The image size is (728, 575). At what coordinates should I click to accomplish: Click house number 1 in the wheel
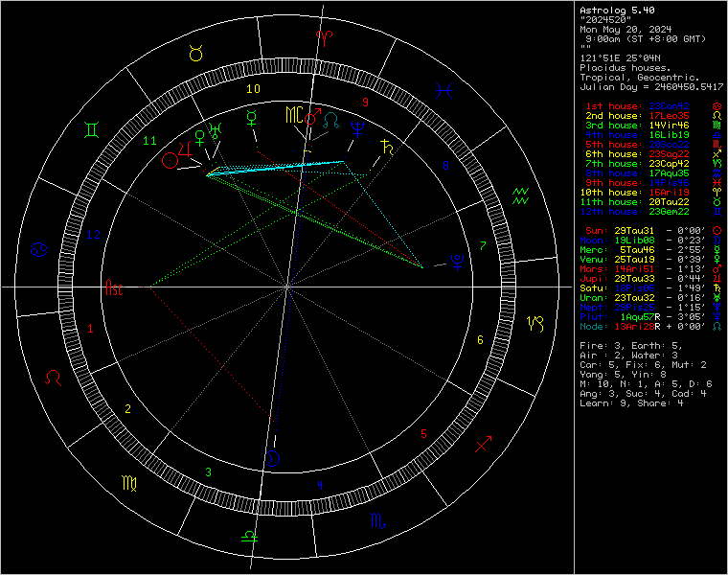click(90, 329)
